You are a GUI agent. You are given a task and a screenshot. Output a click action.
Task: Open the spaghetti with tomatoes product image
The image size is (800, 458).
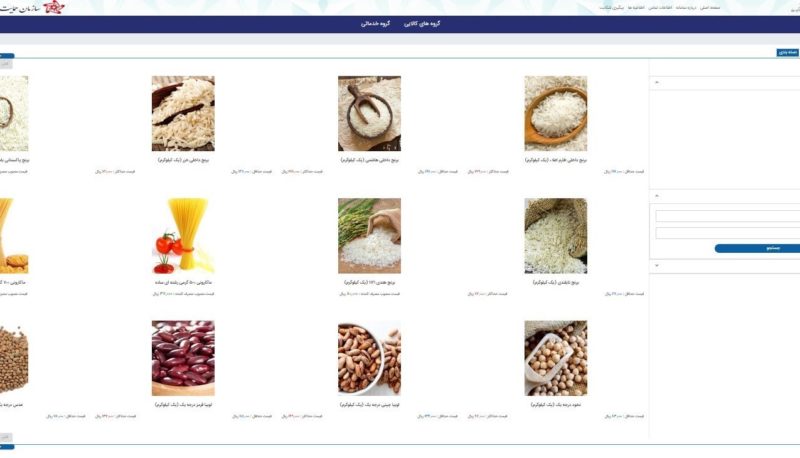[x=183, y=236]
